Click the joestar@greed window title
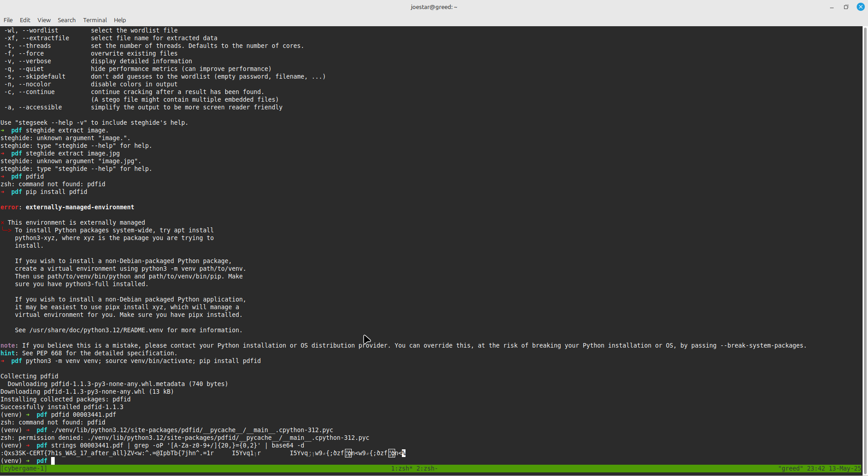 434,7
